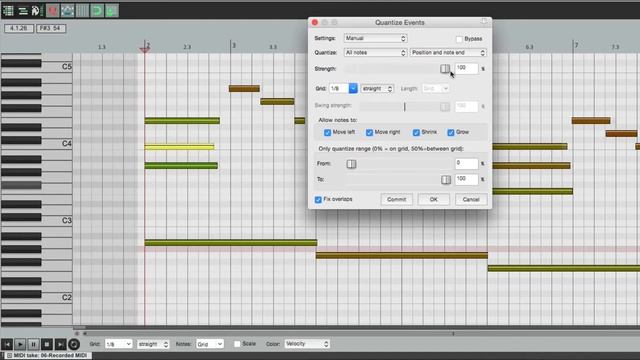Viewport: 640px width, 360px height.
Task: Toggle the gray grid-lines toolbar icon
Action: tap(82, 11)
